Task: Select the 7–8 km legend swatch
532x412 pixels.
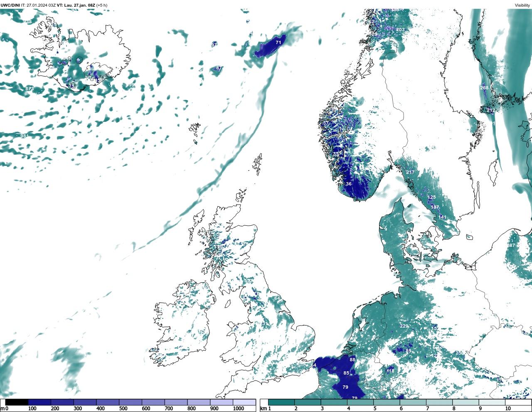Action: [439, 402]
